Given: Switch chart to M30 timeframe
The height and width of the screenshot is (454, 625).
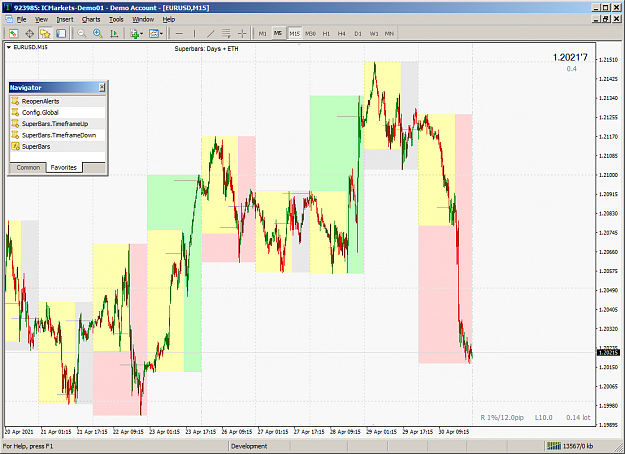Looking at the screenshot, I should point(310,33).
